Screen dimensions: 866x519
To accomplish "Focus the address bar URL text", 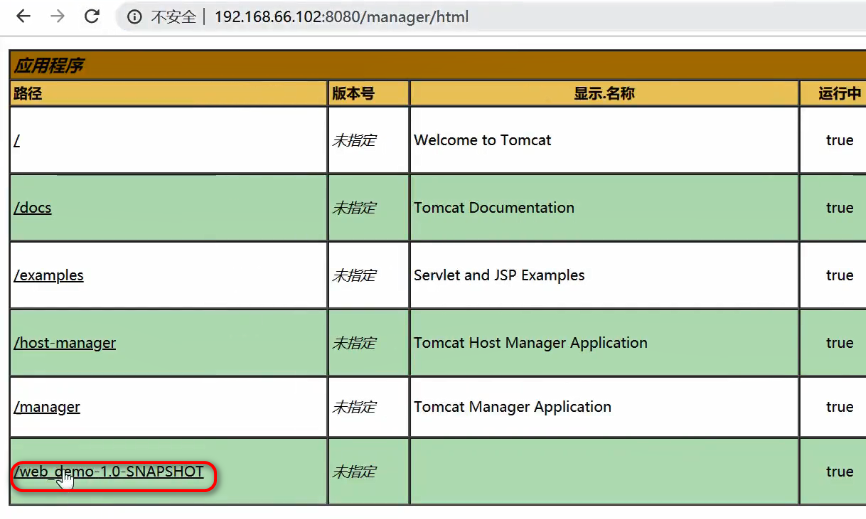I will pos(341,17).
